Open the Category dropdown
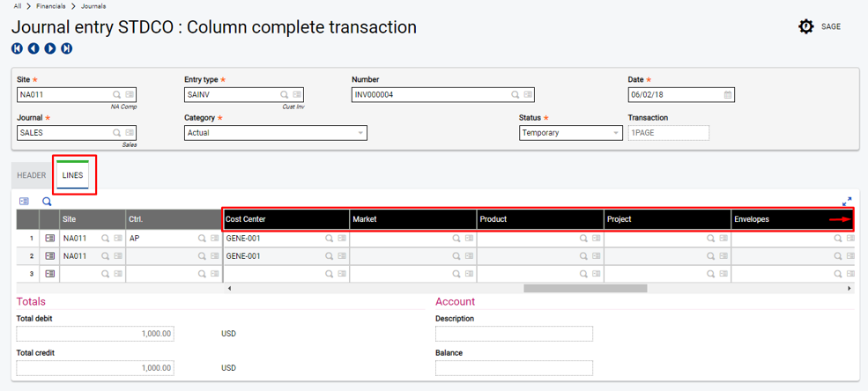Screen dimensions: 868x391 [x=275, y=133]
